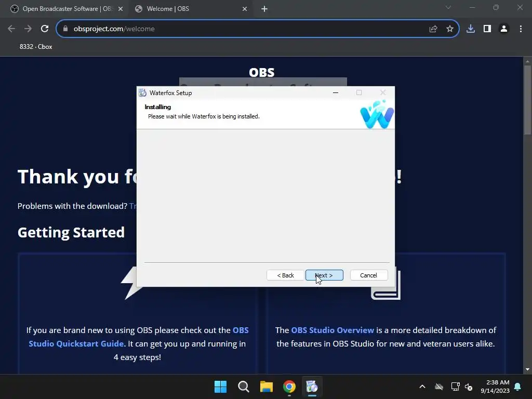Minimize the Waterfox Setup dialog

point(336,92)
